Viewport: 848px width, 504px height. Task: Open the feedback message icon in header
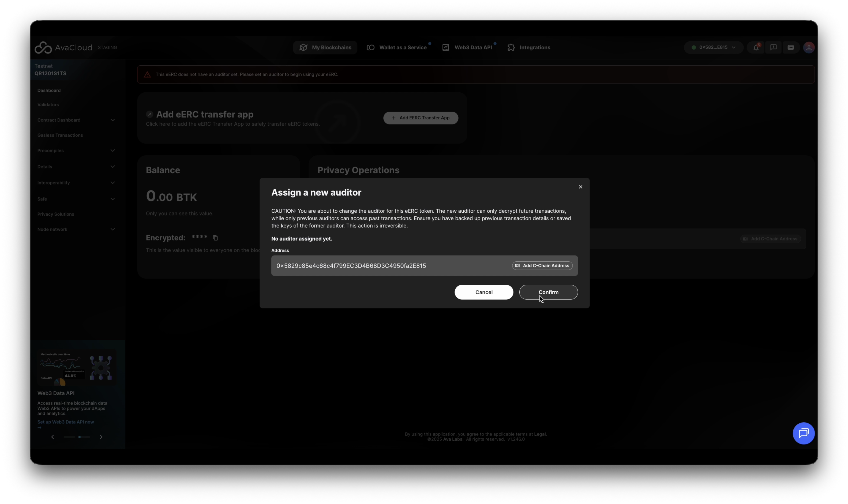point(773,48)
